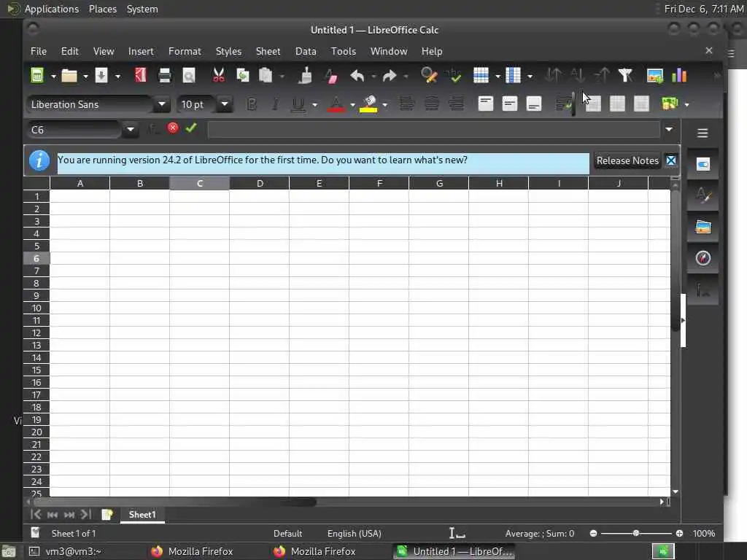
Task: Toggle Underline formatting
Action: [298, 104]
